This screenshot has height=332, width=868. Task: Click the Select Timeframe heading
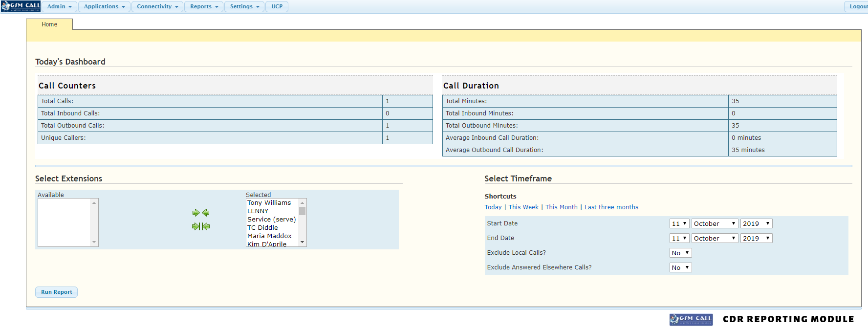518,179
